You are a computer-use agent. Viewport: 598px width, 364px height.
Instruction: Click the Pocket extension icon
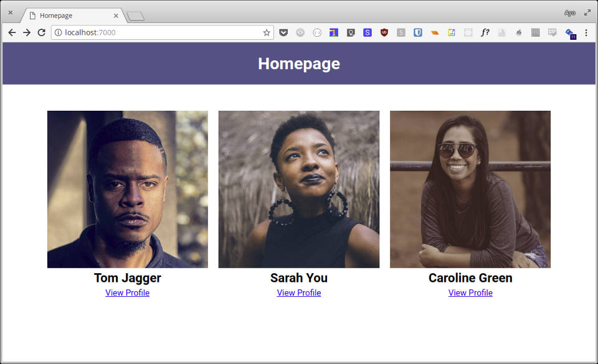tap(283, 33)
